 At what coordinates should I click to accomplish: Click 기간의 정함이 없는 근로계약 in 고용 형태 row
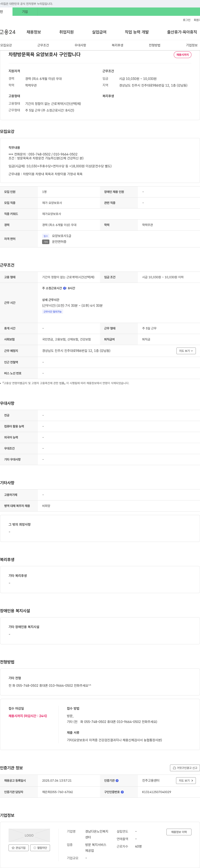tap(68, 277)
